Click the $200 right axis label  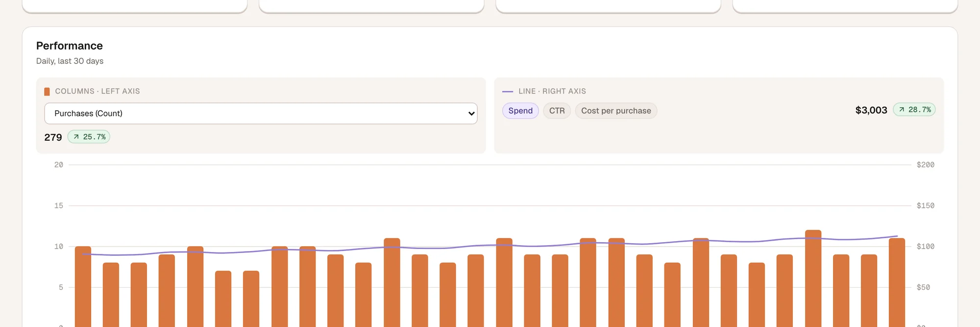[x=926, y=165]
